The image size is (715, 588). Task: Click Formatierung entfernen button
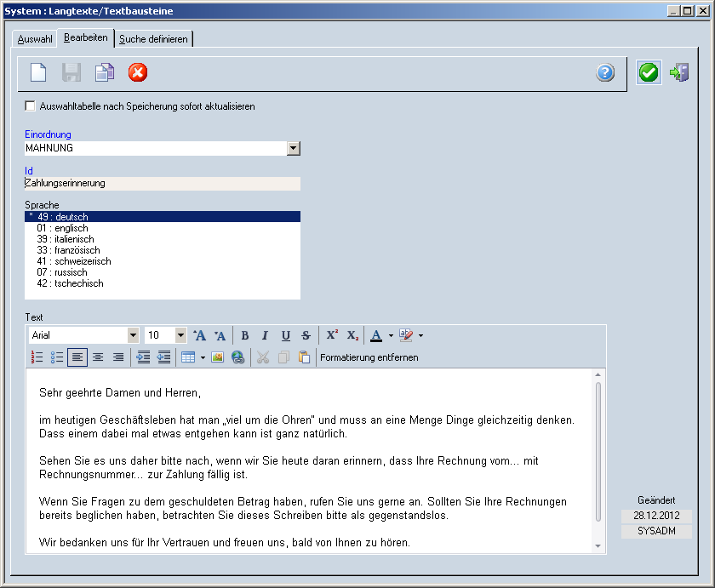coord(369,357)
